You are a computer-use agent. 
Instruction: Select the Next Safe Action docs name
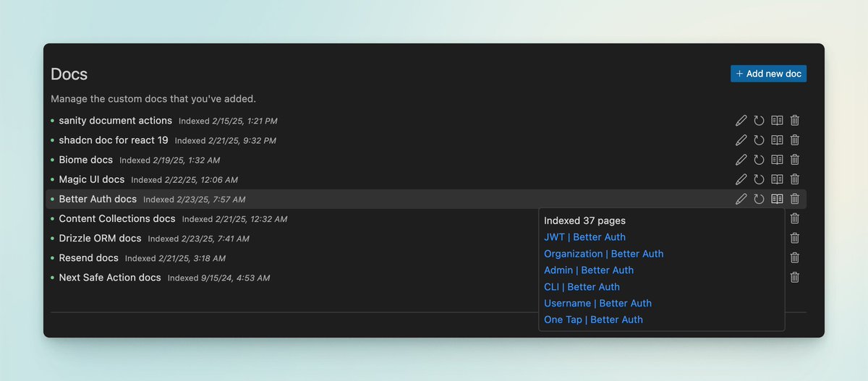[x=110, y=277]
